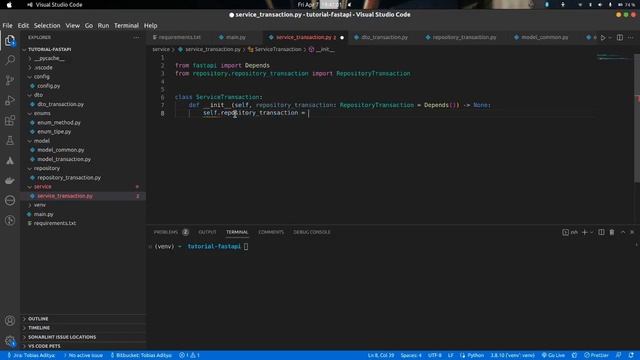Image resolution: width=640 pixels, height=360 pixels.
Task: Open the notifications bell in status bar
Action: [631, 355]
